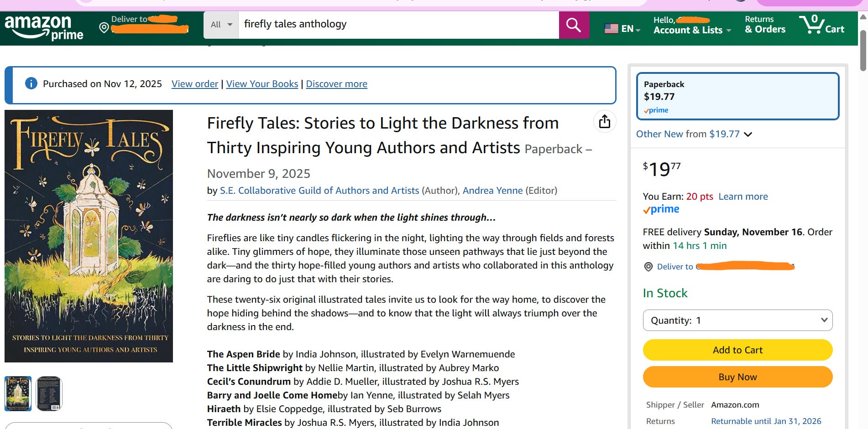Open Returns & Orders

pyautogui.click(x=765, y=25)
